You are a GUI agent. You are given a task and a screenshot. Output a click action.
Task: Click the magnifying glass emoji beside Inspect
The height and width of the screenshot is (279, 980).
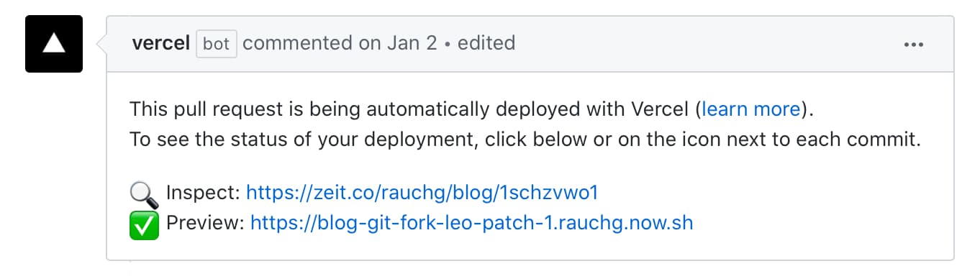click(144, 193)
